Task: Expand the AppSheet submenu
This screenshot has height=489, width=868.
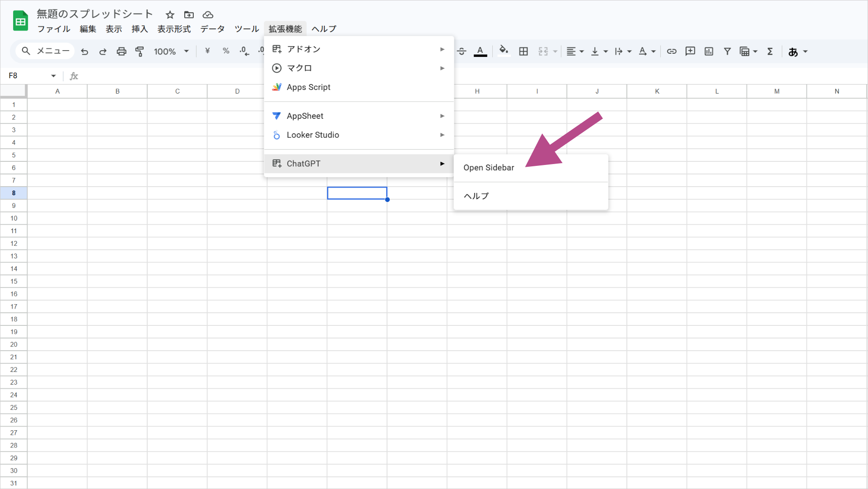Action: pos(359,116)
